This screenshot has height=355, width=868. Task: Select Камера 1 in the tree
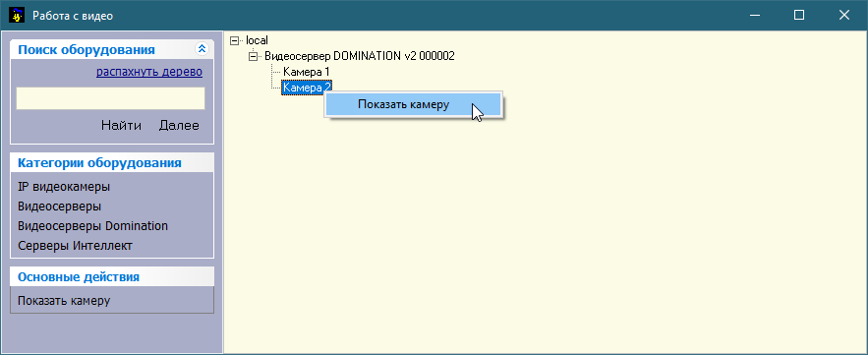pos(307,72)
